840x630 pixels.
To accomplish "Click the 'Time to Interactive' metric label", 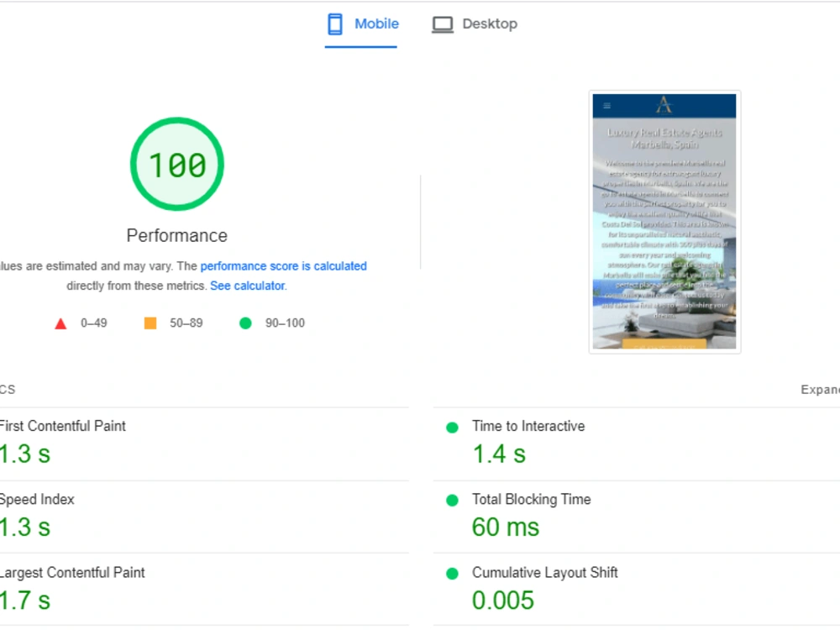I will point(528,427).
